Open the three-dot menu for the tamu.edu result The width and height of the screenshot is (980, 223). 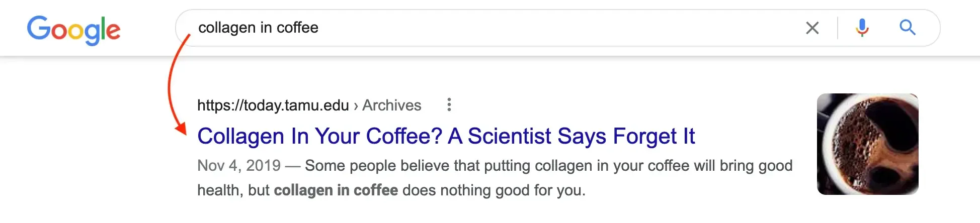(x=449, y=104)
